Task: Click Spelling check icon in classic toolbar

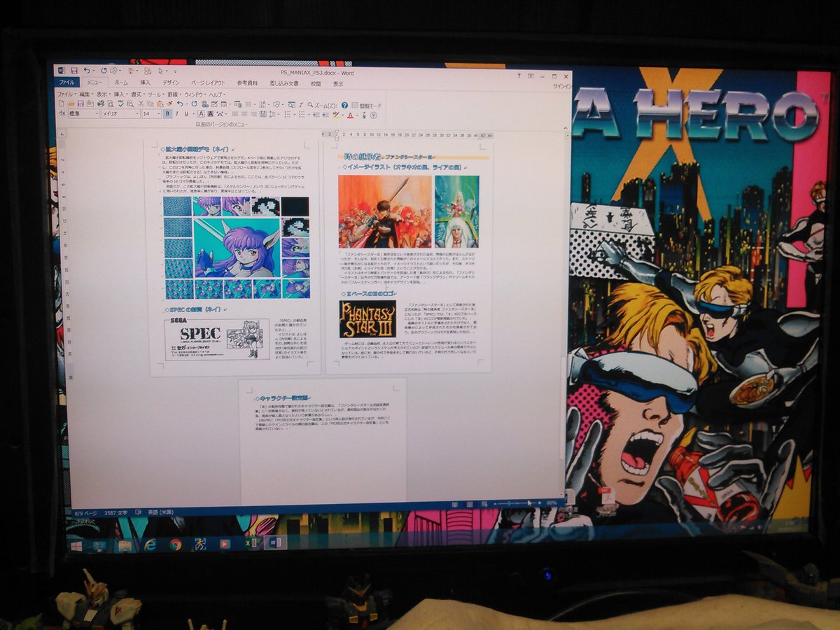Action: click(x=120, y=104)
